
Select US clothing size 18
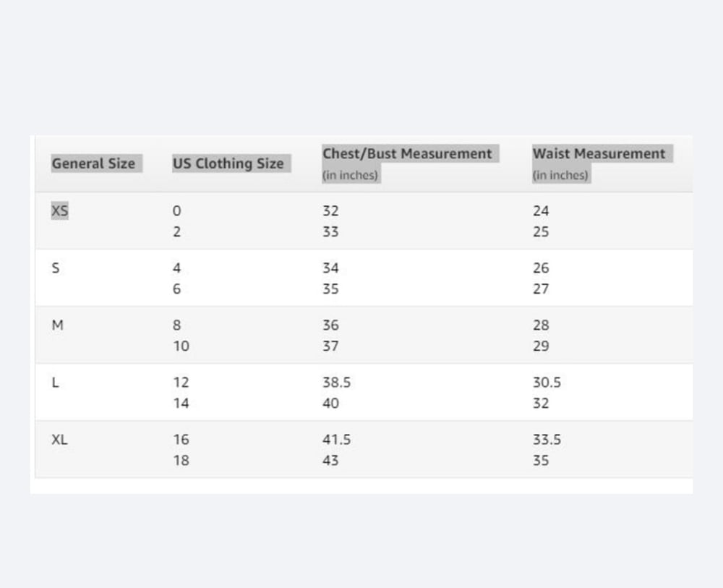(x=181, y=460)
